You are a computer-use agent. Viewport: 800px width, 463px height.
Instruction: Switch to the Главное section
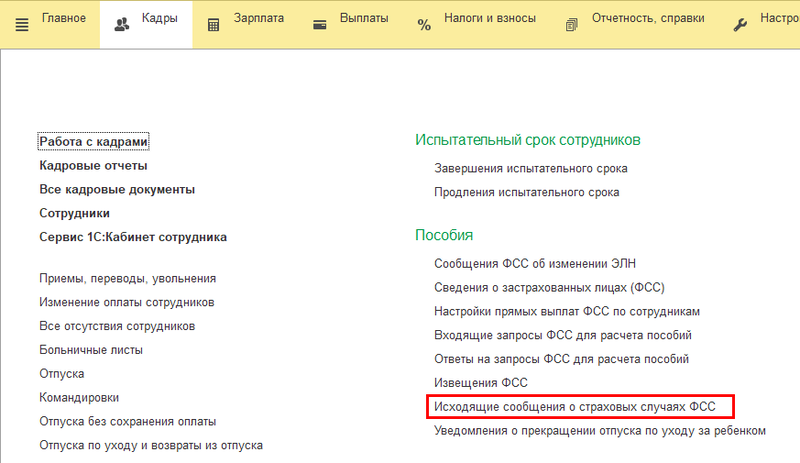(64, 18)
